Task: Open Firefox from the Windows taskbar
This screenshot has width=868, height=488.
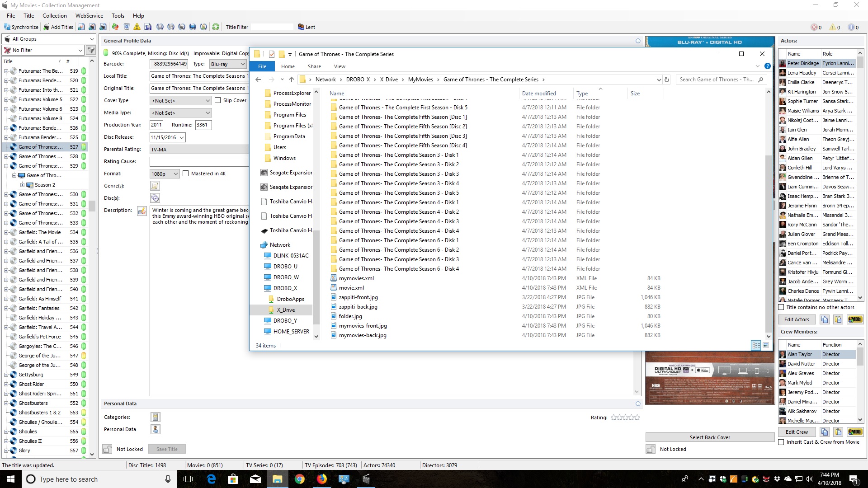Action: (x=321, y=479)
